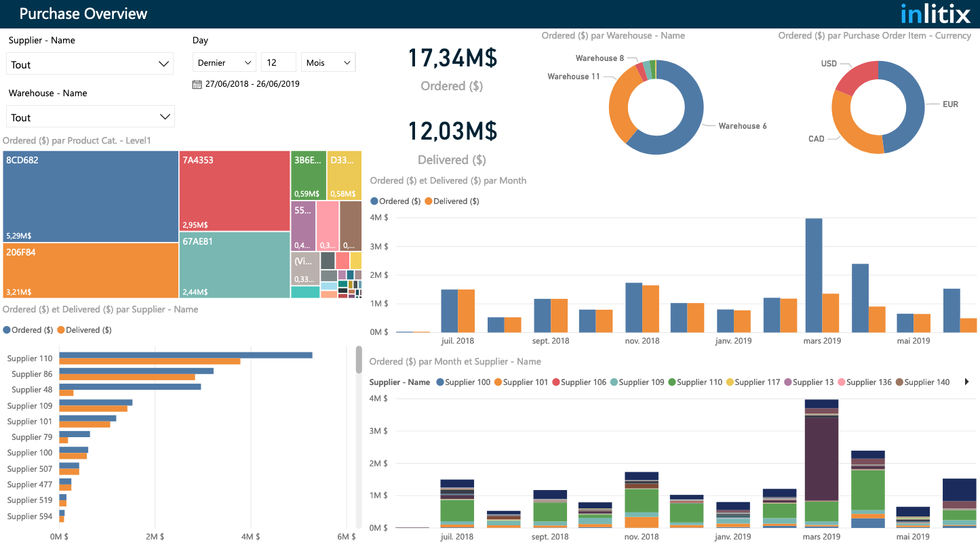Click the Ordered ($) legend dot in monthly chart

pyautogui.click(x=374, y=201)
